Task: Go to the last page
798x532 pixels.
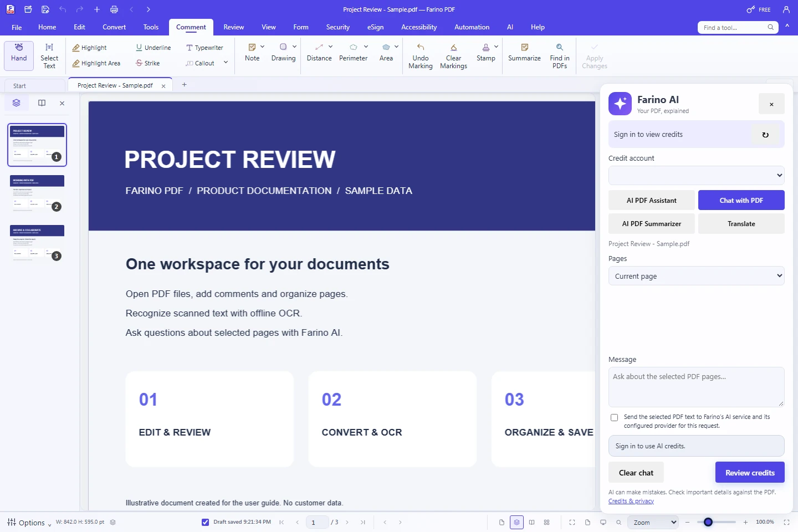Action: tap(363, 522)
